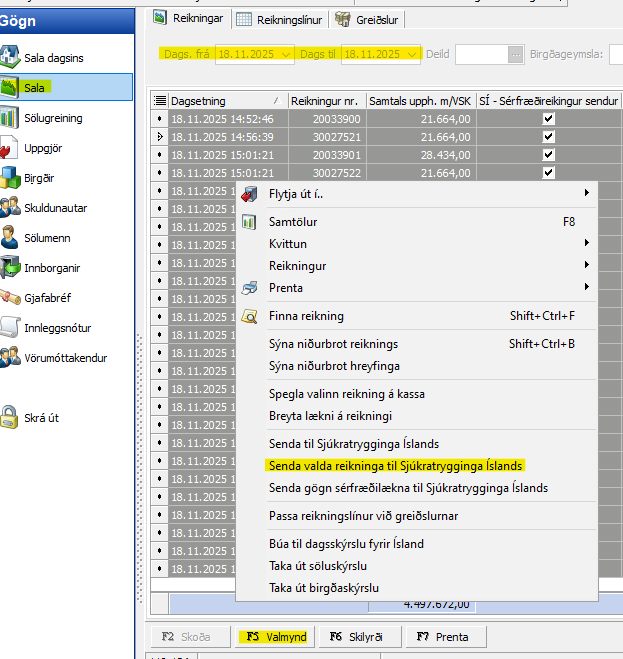Image resolution: width=623 pixels, height=659 pixels.
Task: Click the Birgðir inventory icon
Action: (x=11, y=178)
